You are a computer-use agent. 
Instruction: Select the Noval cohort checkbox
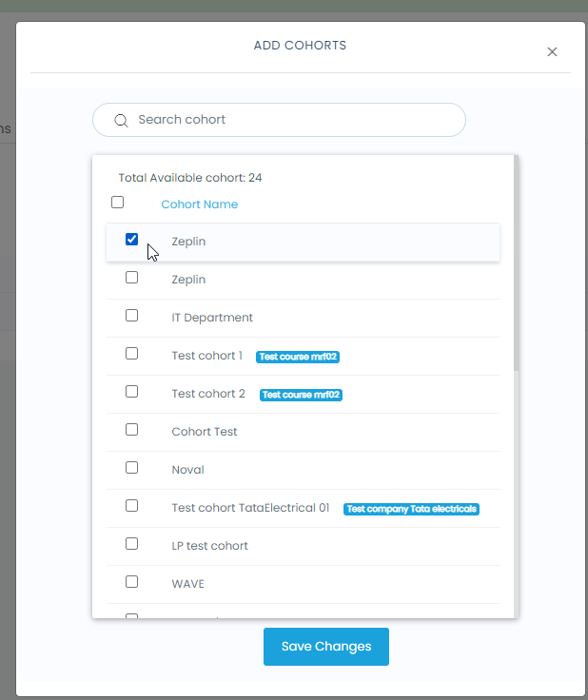(132, 468)
